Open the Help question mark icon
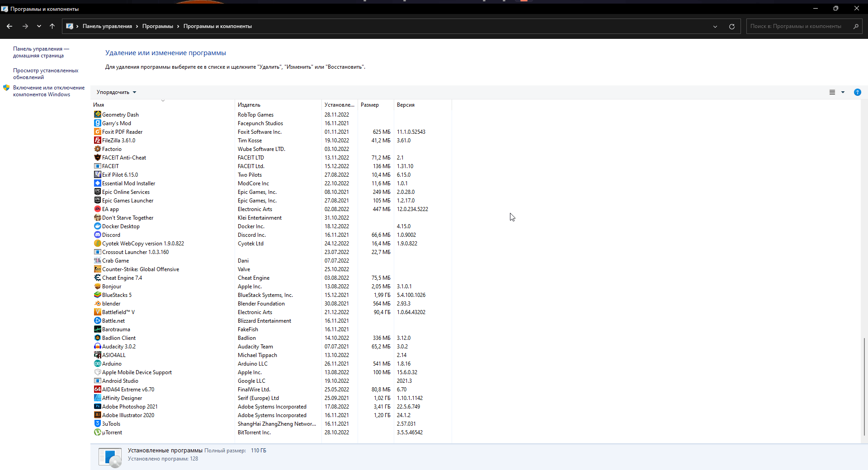Viewport: 868px width, 470px height. point(857,92)
